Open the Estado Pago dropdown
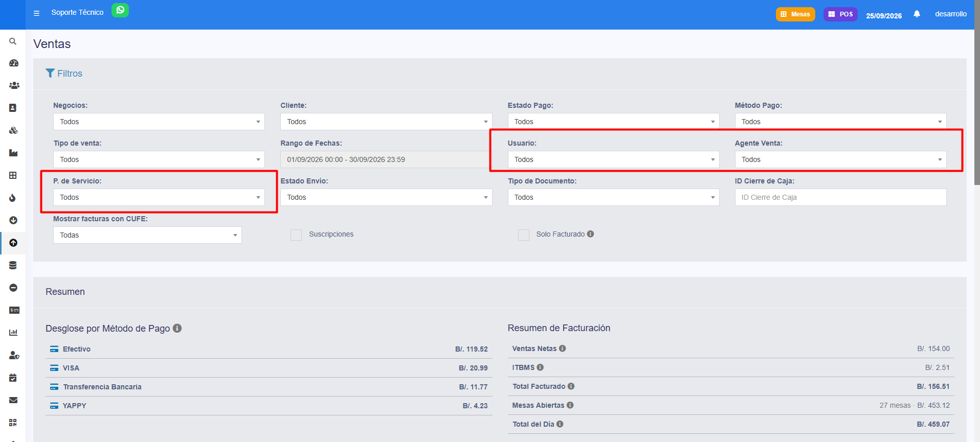This screenshot has height=442, width=980. tap(613, 122)
